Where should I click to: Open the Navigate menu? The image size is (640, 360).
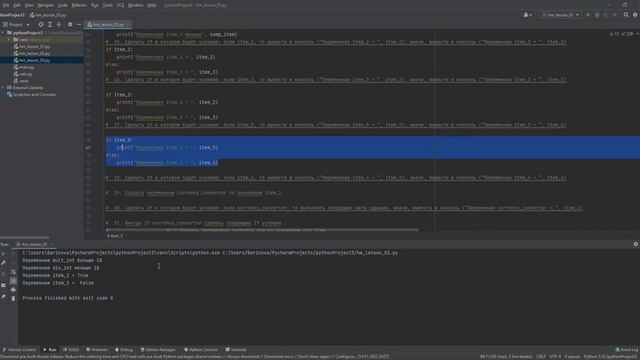tap(45, 5)
